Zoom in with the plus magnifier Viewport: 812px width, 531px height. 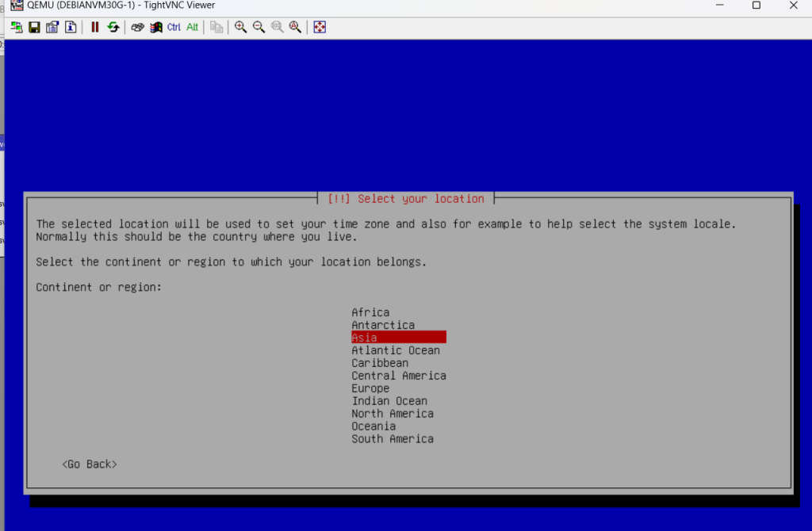coord(240,27)
